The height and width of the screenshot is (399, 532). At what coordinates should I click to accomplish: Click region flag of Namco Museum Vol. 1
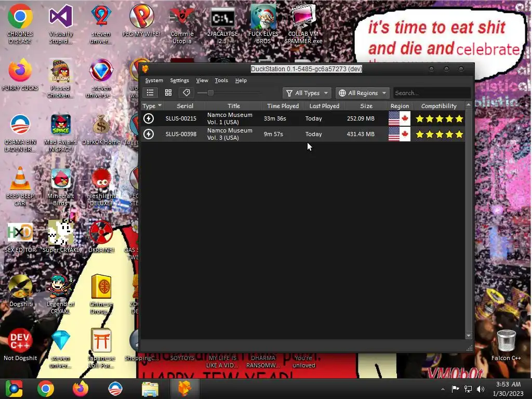[400, 118]
